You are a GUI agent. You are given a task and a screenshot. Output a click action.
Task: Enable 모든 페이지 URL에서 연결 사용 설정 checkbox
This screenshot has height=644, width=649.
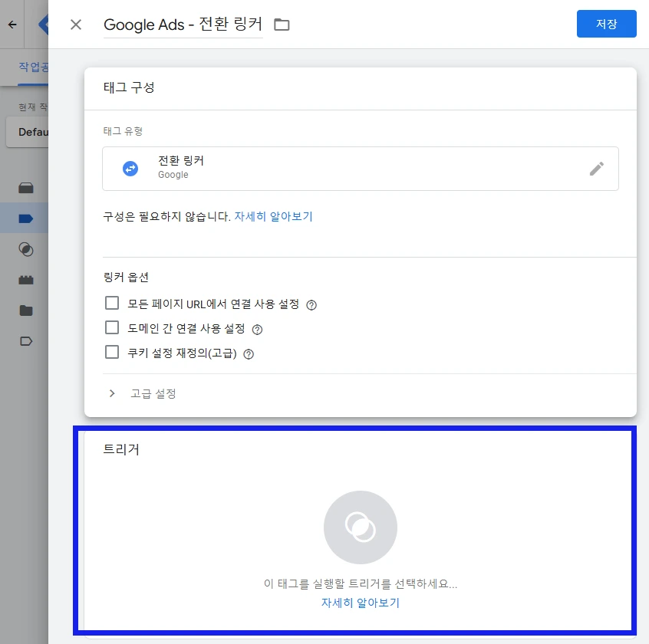pos(112,303)
